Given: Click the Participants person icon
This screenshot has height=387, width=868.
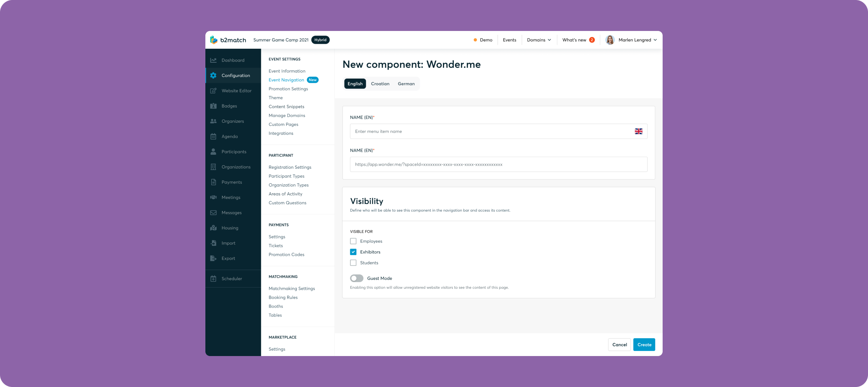Looking at the screenshot, I should (x=213, y=152).
